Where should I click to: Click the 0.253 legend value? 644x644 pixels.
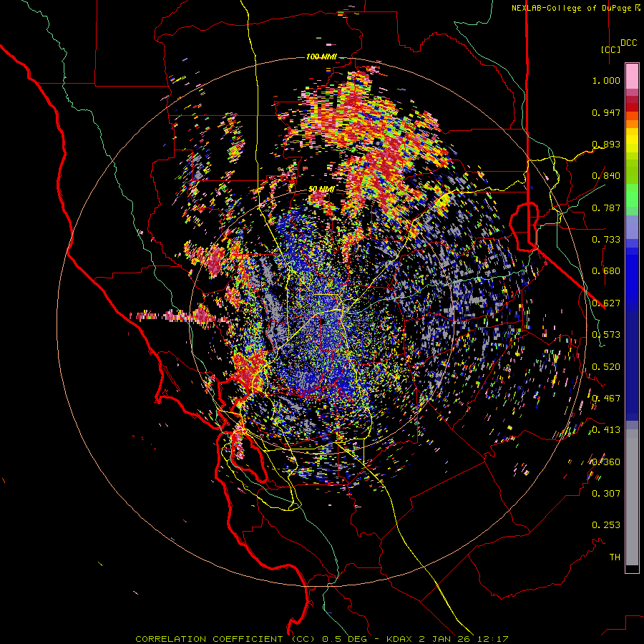[606, 525]
